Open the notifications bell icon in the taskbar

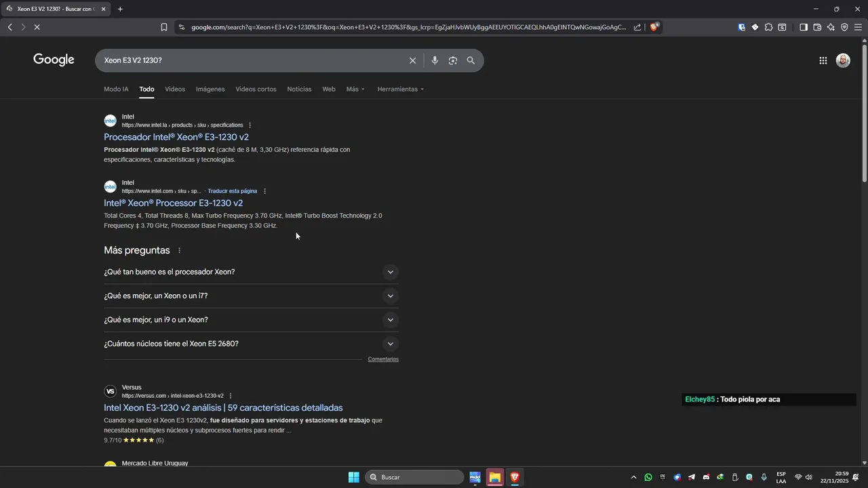click(x=856, y=477)
